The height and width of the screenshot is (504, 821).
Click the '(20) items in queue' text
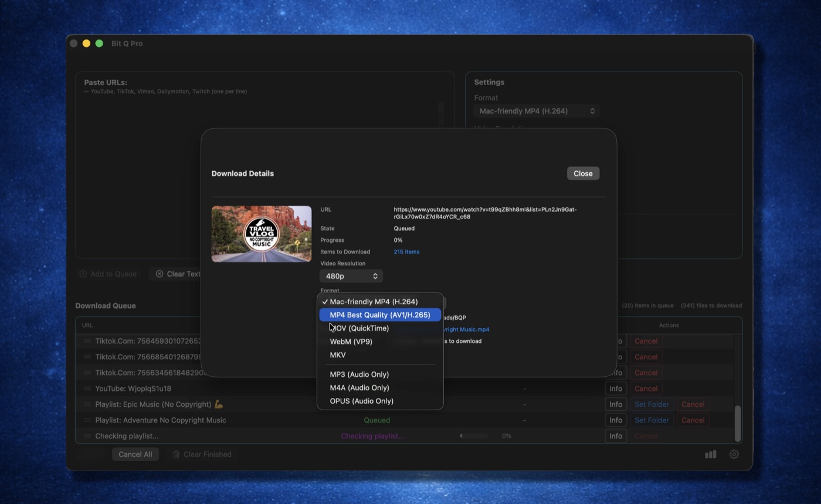point(648,305)
